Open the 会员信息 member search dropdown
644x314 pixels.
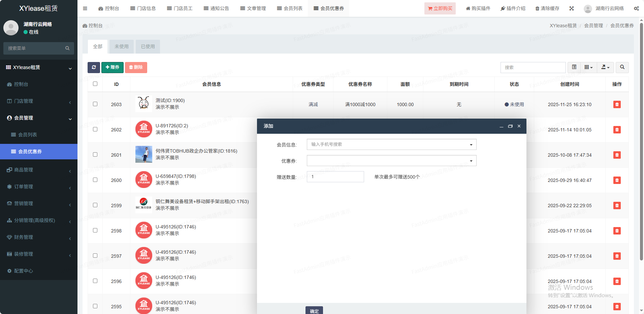click(x=391, y=145)
